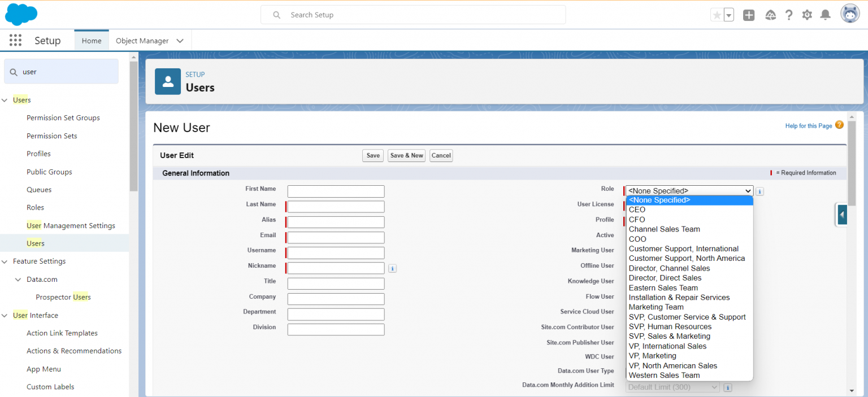This screenshot has width=868, height=397.
Task: Open Roles in sidebar
Action: point(35,207)
